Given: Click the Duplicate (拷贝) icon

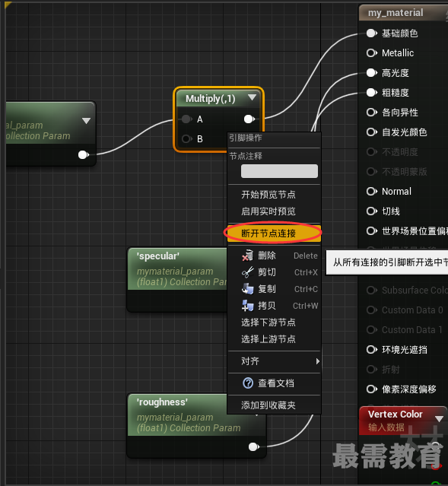Looking at the screenshot, I should pos(247,306).
